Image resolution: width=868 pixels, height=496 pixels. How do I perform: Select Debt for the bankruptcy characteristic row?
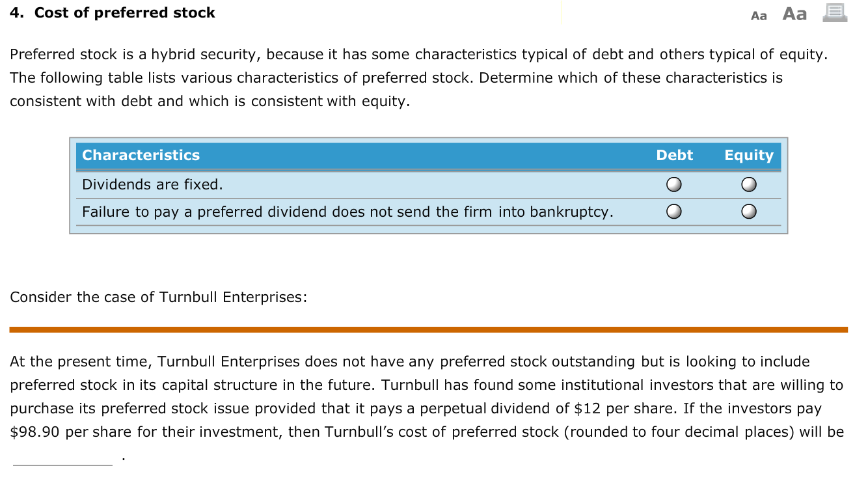[x=673, y=211]
